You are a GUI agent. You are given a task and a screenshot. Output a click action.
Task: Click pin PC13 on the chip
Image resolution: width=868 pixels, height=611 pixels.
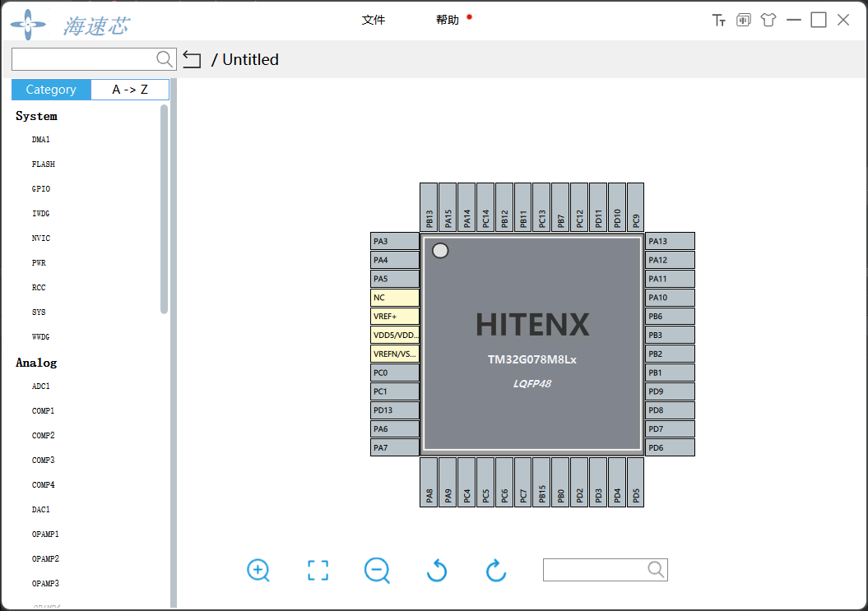(x=542, y=207)
